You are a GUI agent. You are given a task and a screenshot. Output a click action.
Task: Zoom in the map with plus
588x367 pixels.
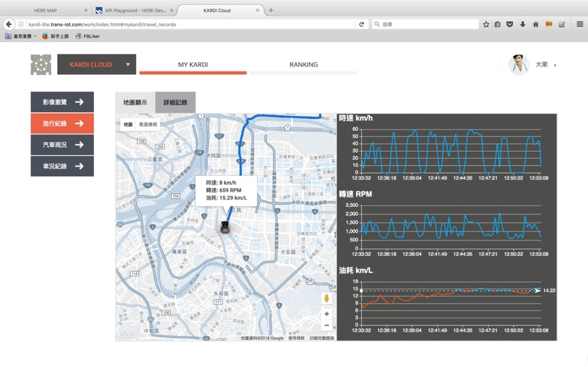click(327, 314)
